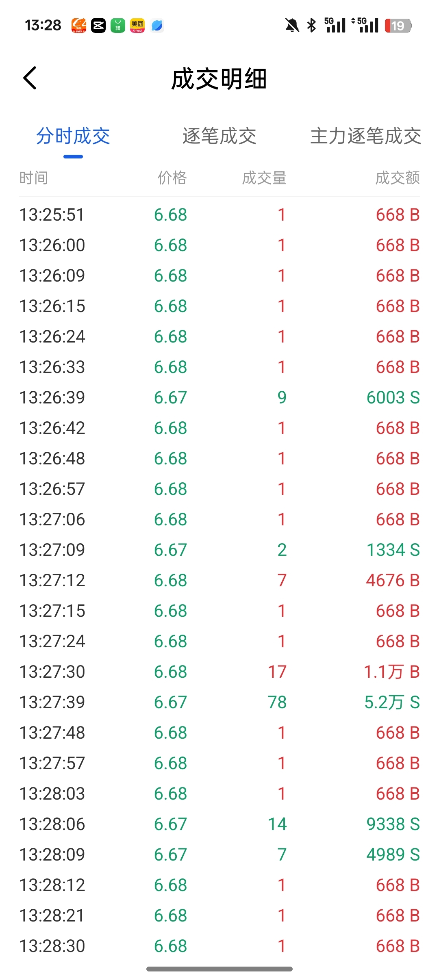Tap the bottom home indicator bar
Viewport: 439px width, 980px height.
(219, 969)
